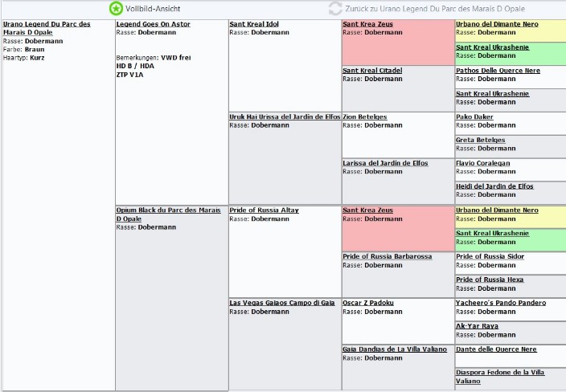Open Larissa del Jardin de Elfos
The height and width of the screenshot is (392, 566).
point(386,163)
